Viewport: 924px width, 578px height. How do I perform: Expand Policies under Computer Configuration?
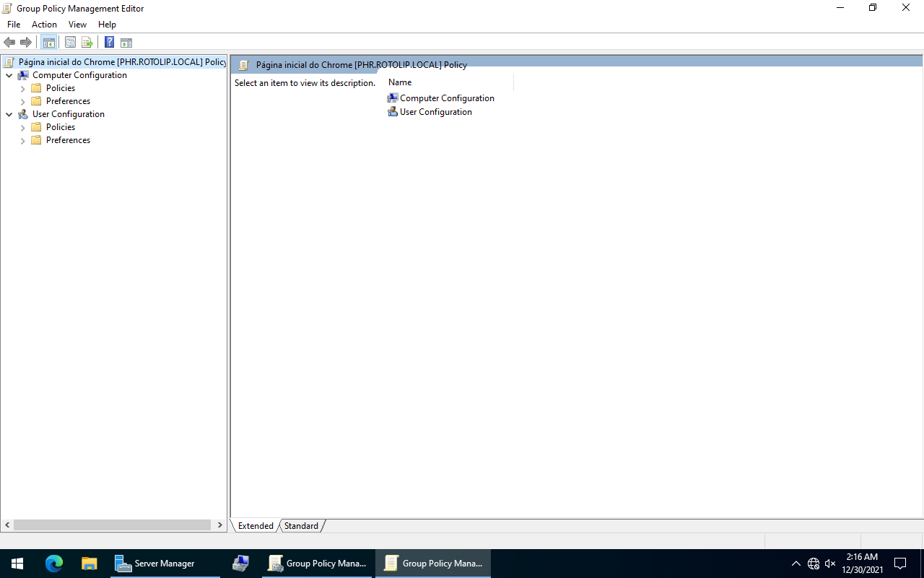pyautogui.click(x=22, y=88)
